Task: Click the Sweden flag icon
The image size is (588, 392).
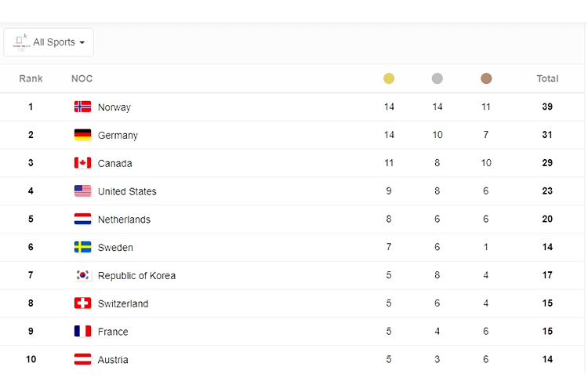Action: click(82, 247)
